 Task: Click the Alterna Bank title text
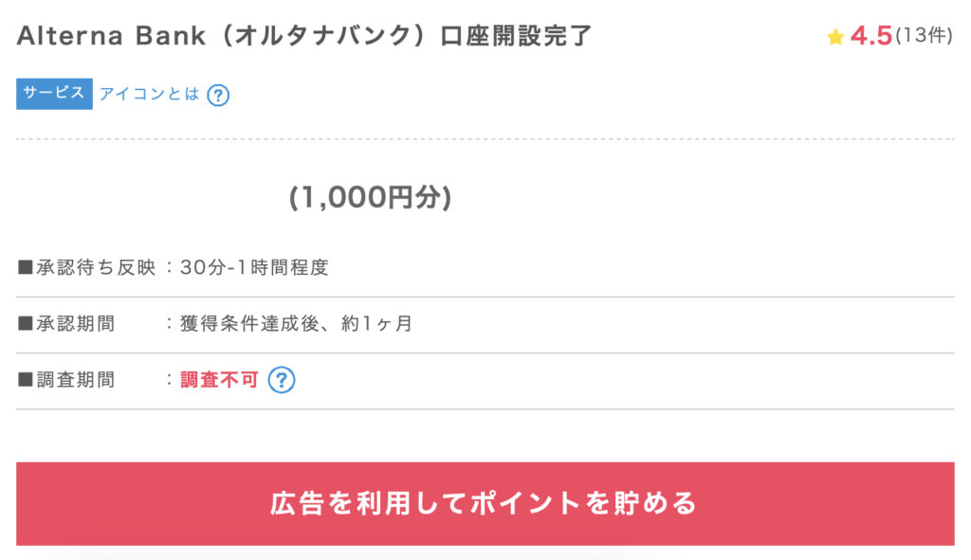[111, 36]
